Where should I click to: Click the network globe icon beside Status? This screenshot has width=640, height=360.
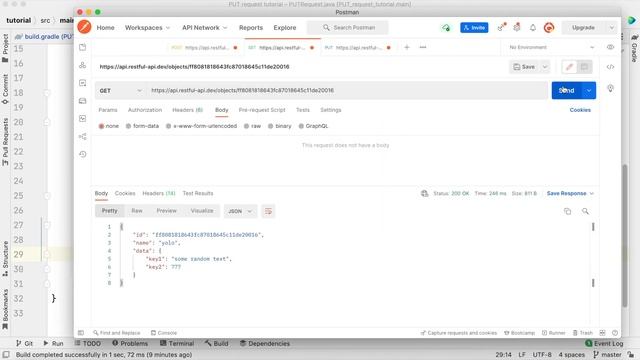[x=424, y=193]
